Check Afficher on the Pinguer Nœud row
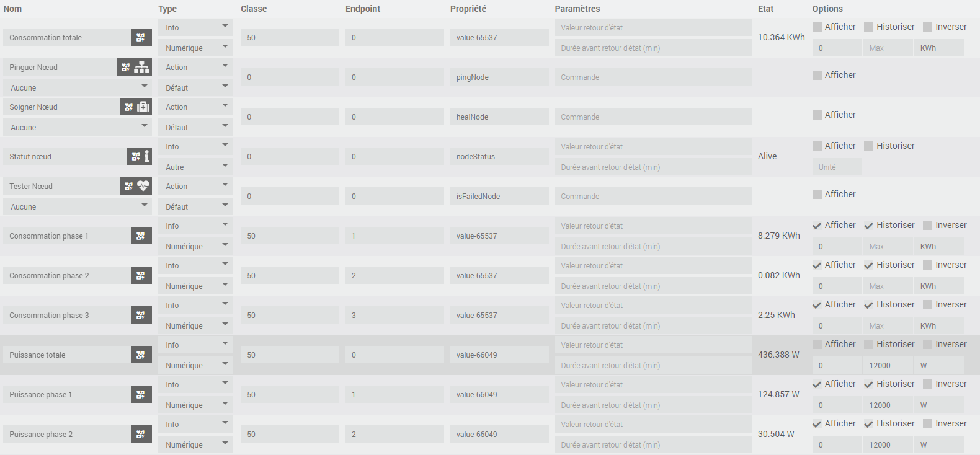Image resolution: width=980 pixels, height=455 pixels. coord(817,76)
